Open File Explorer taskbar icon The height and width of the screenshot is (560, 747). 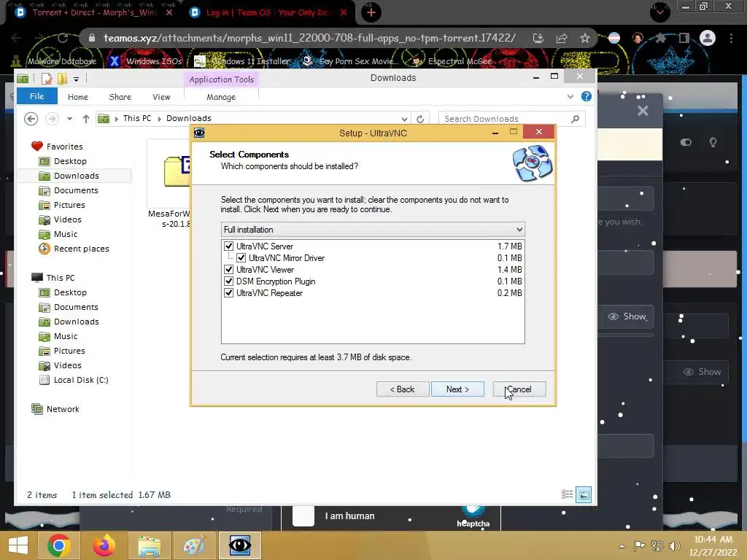point(149,545)
